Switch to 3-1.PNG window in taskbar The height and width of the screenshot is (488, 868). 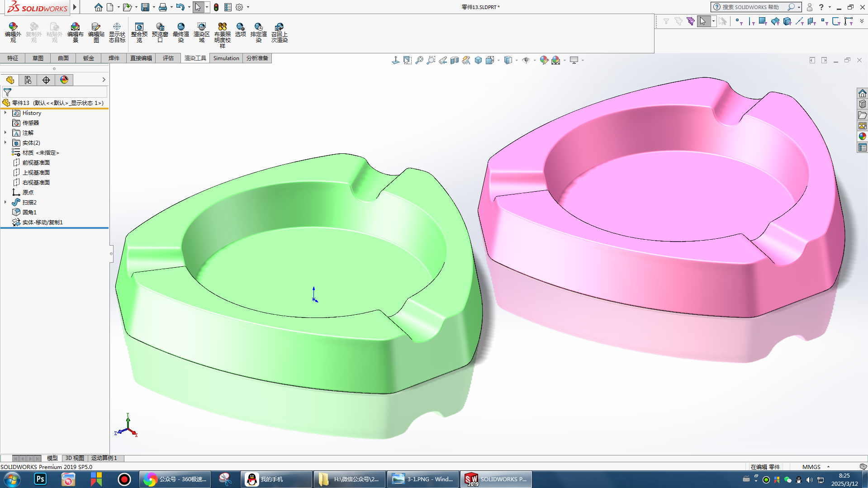[423, 479]
